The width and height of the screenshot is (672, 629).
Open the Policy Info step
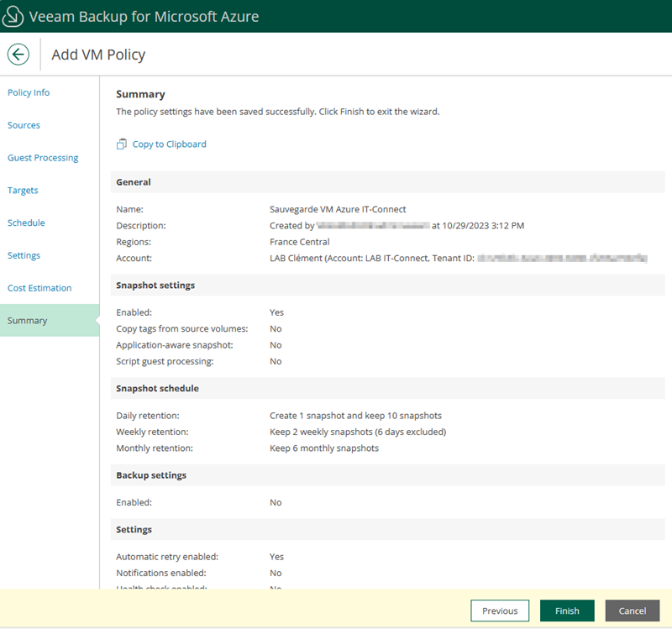tap(29, 92)
